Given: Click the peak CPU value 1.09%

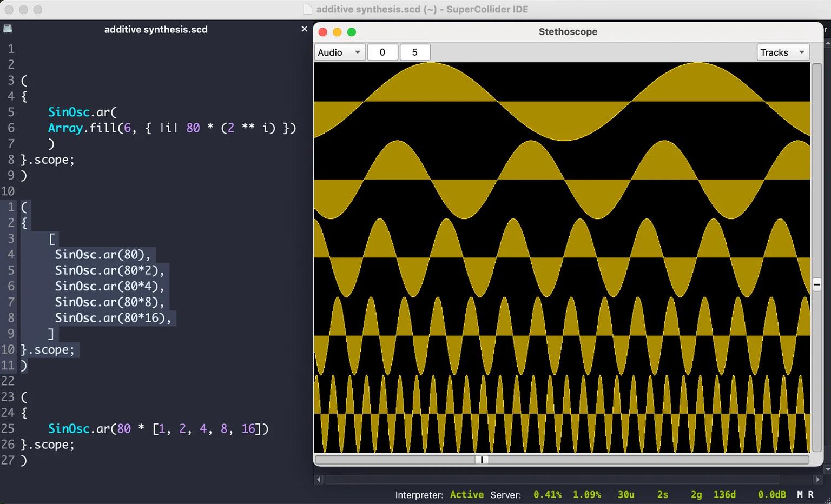Looking at the screenshot, I should point(587,494).
